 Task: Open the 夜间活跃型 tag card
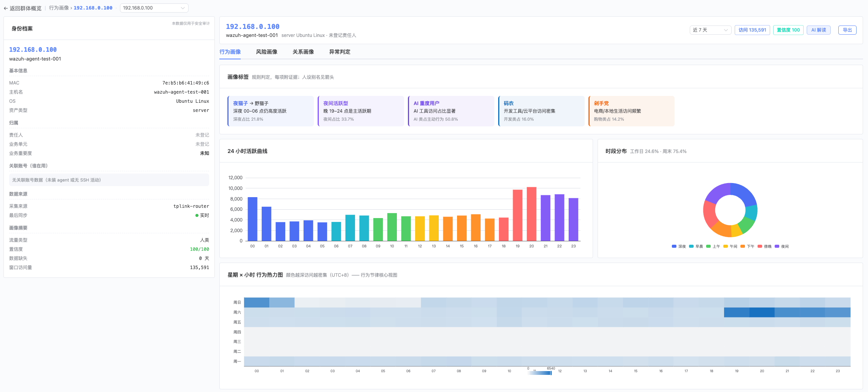(361, 111)
